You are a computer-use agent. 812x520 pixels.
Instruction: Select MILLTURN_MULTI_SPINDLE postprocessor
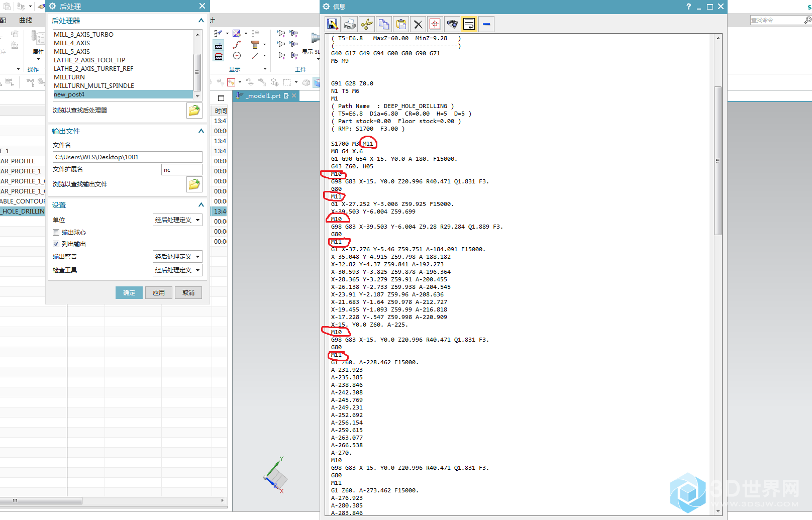[123, 86]
